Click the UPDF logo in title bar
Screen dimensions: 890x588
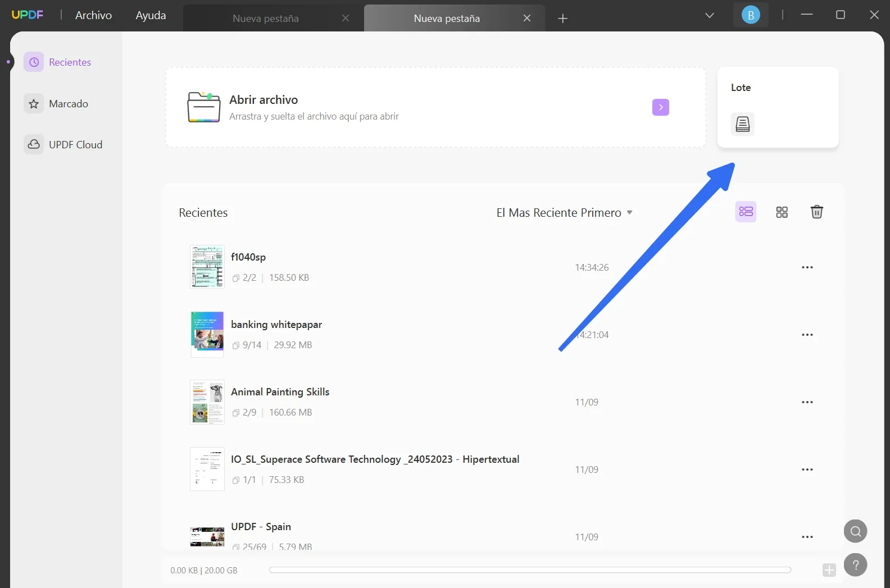click(x=27, y=15)
